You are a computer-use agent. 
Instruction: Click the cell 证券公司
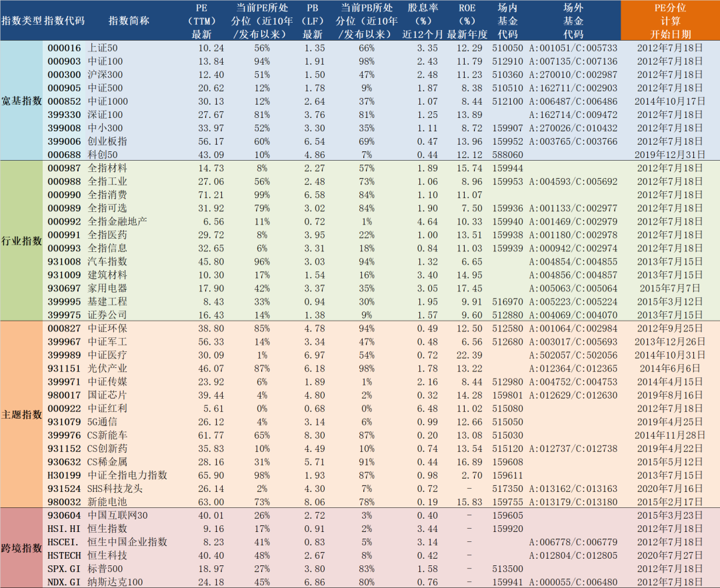pyautogui.click(x=107, y=315)
